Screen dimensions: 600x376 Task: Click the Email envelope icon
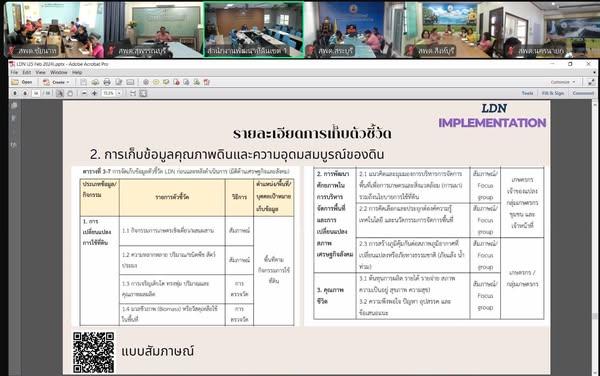coord(130,82)
